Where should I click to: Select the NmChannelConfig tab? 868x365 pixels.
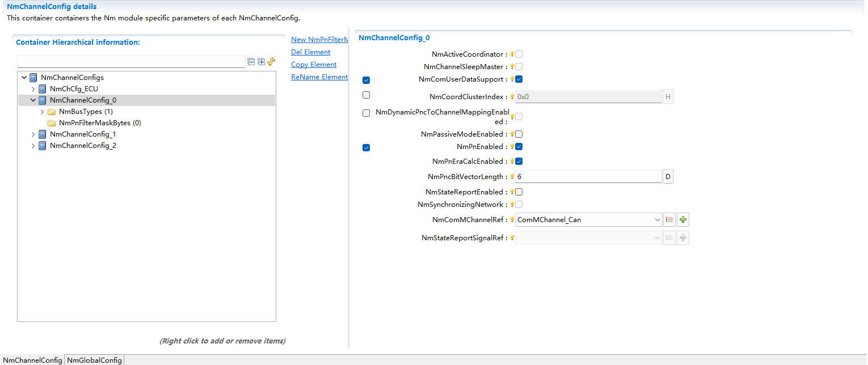[32, 360]
